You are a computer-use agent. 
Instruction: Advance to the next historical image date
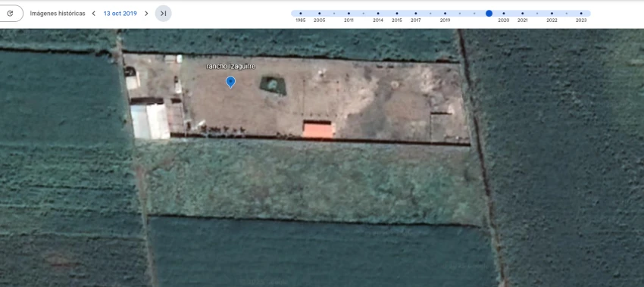pos(146,14)
